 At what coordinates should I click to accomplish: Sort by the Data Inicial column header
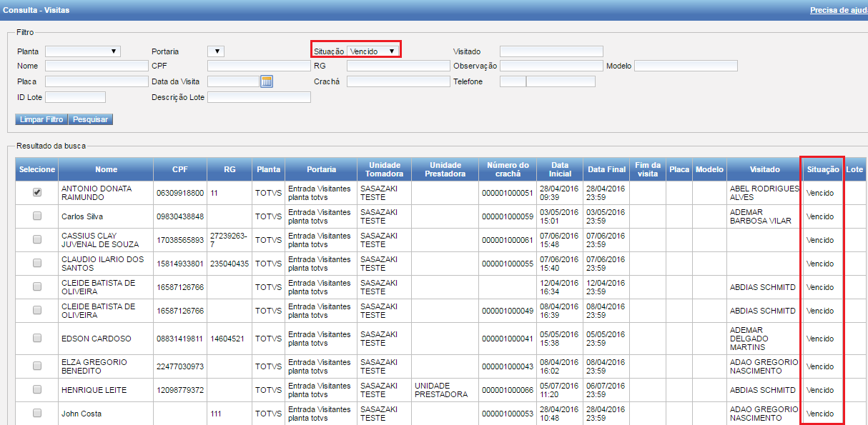click(560, 169)
